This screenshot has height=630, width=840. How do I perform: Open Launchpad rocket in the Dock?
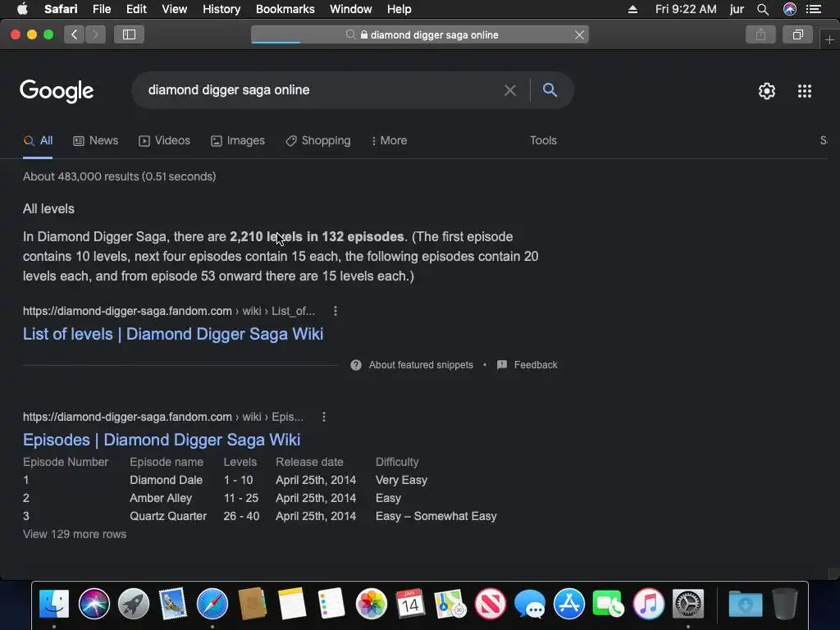[x=134, y=604]
